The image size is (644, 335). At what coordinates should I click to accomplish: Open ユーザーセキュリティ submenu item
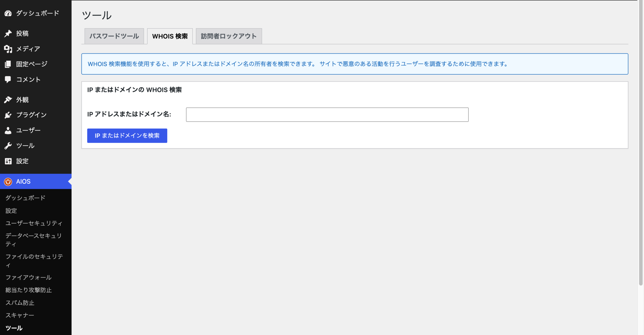(x=34, y=223)
